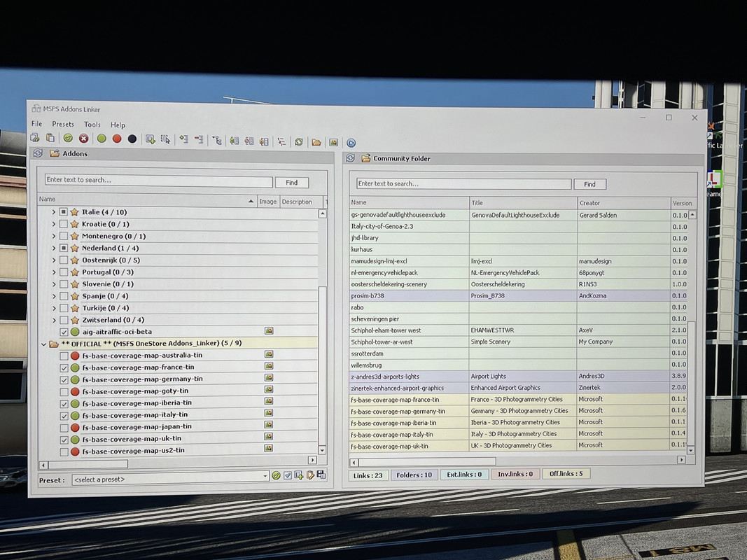
Task: Click the clipboard paste icon in toolbar
Action: [x=50, y=138]
